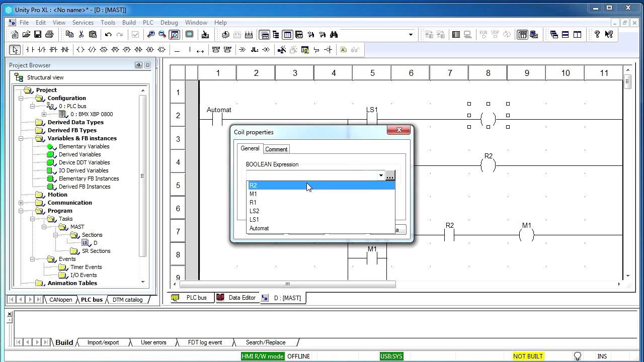Select the OPER operate block tool

(216, 50)
